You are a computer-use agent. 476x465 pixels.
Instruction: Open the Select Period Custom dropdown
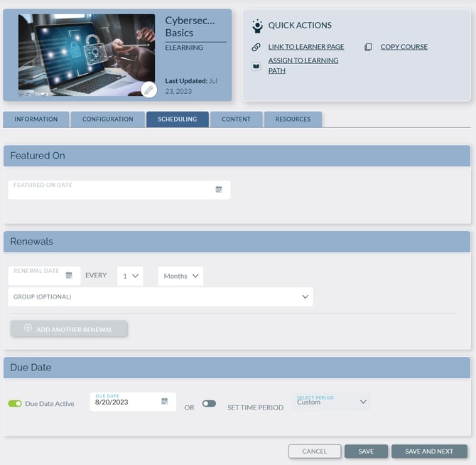pyautogui.click(x=332, y=402)
